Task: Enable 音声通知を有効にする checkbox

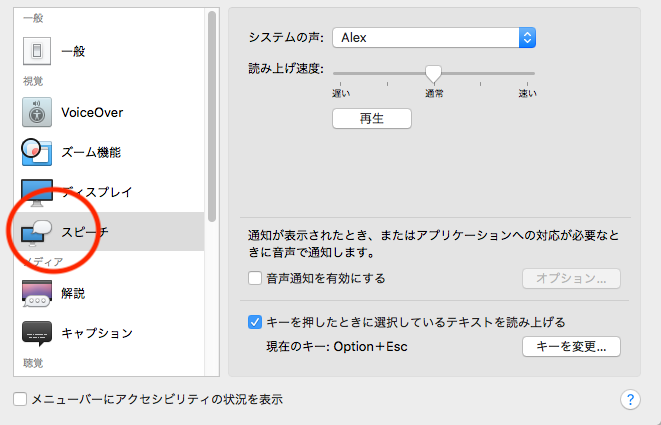Action: pyautogui.click(x=255, y=278)
